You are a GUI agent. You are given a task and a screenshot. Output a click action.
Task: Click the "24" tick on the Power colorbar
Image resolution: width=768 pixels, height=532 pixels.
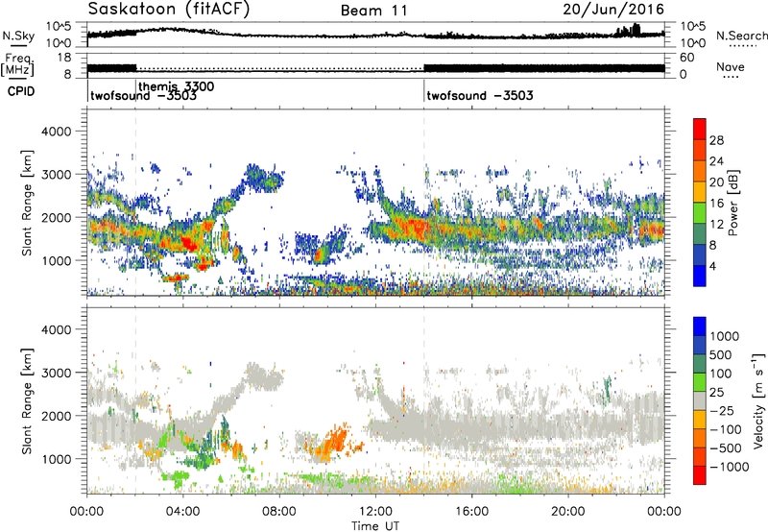pyautogui.click(x=716, y=161)
